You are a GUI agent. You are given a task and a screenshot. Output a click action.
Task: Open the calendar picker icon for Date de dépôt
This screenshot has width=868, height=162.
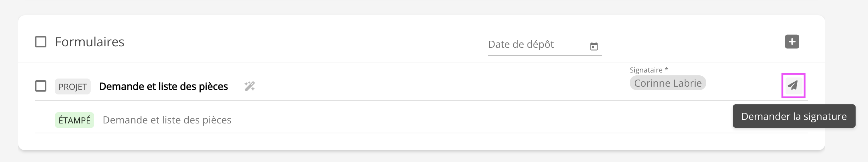[x=594, y=46]
